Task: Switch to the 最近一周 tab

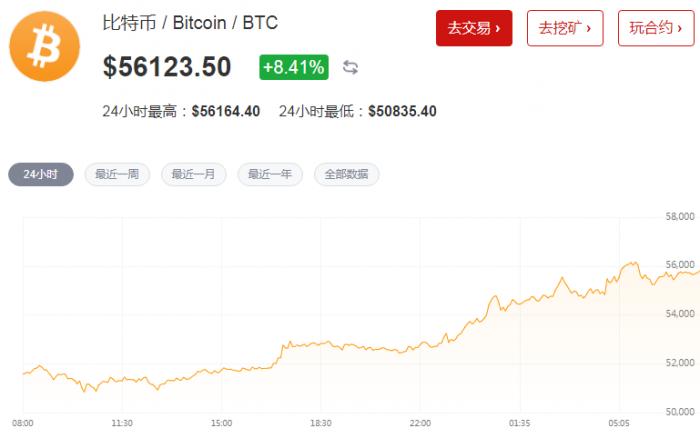Action: [117, 174]
